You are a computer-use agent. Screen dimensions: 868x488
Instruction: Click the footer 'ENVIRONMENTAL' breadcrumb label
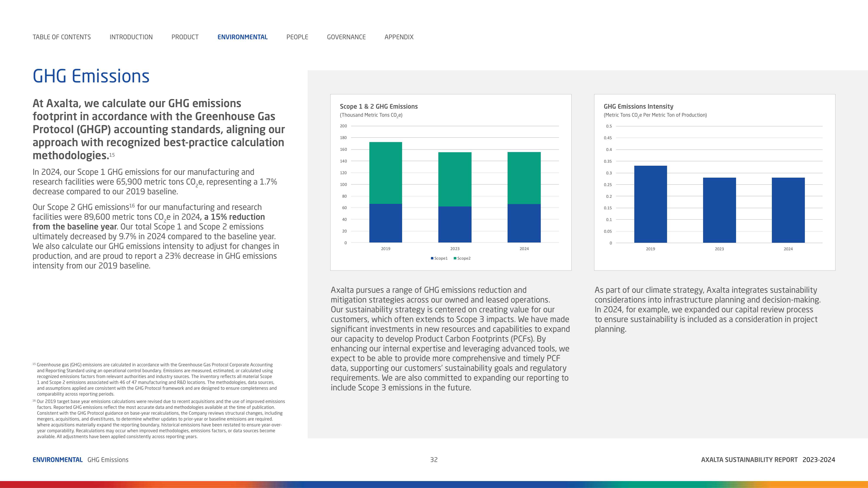[57, 460]
